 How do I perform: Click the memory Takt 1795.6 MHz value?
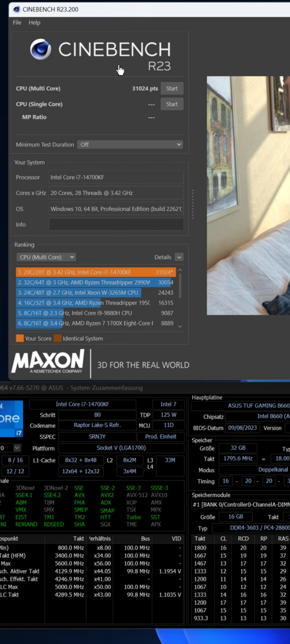238,459
